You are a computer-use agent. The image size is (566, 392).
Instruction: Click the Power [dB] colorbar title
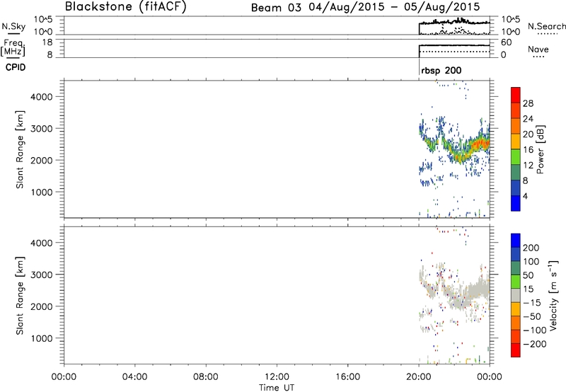540,149
